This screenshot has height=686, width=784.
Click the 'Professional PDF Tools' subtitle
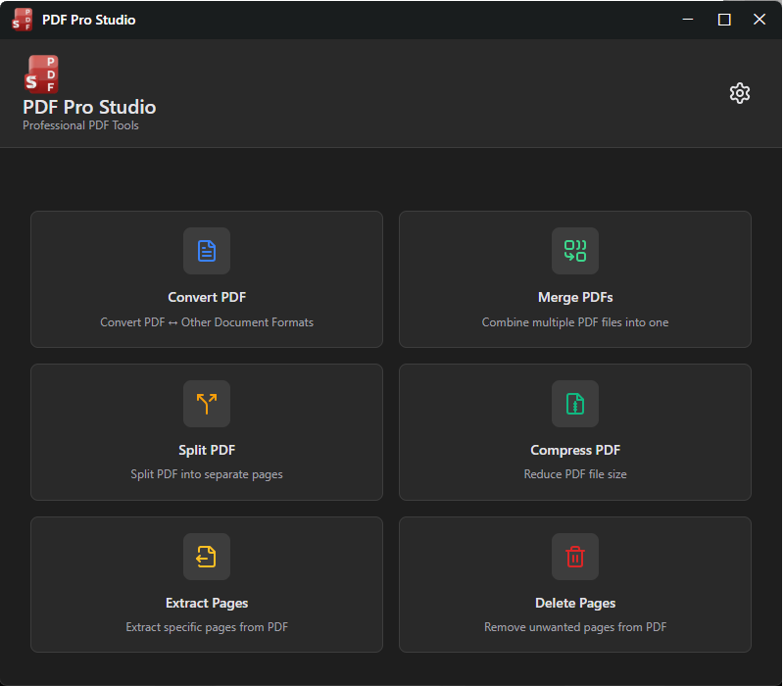[x=80, y=125]
